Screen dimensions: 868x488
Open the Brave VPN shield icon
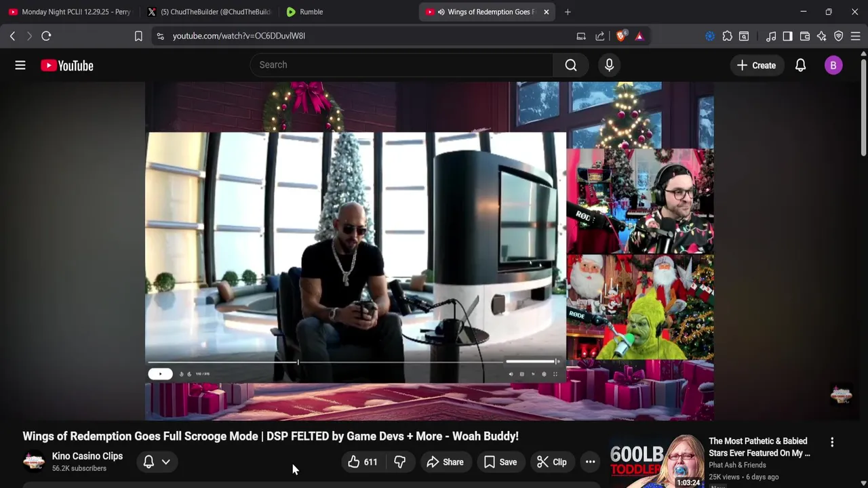(839, 36)
